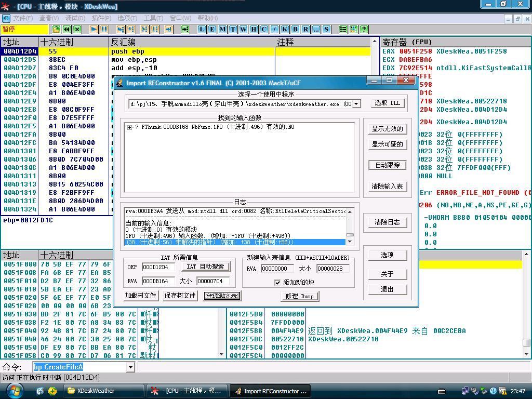Click the bp CreateFileA command input
Image resolution: width=532 pixels, height=399 pixels.
[79, 367]
